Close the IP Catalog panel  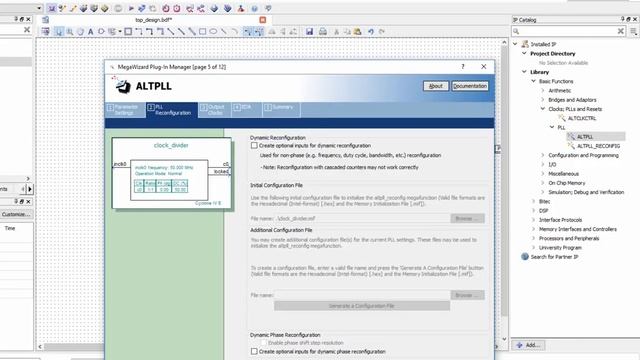(635, 19)
